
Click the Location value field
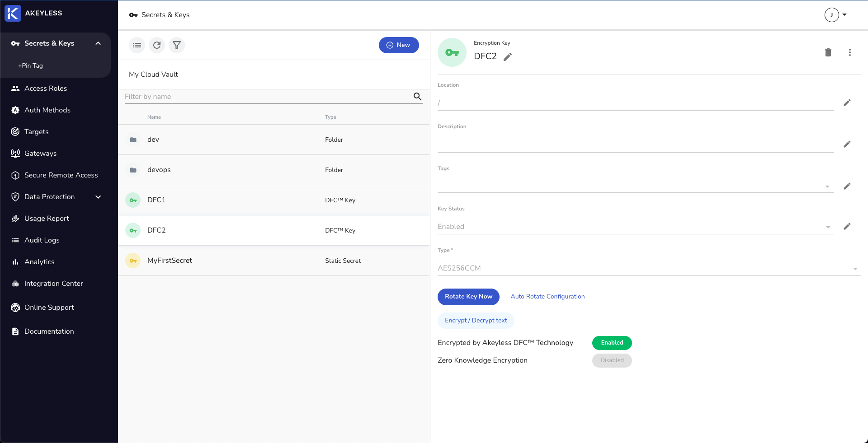pyautogui.click(x=636, y=103)
